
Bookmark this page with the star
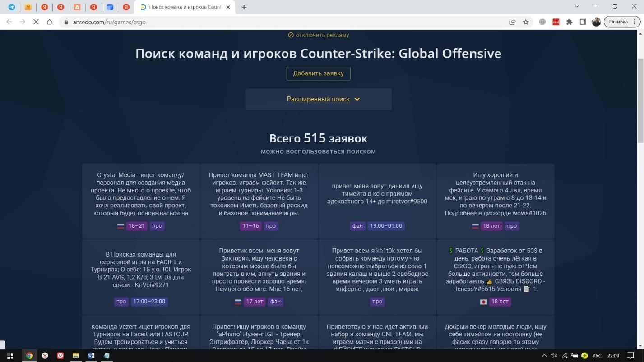526,22
